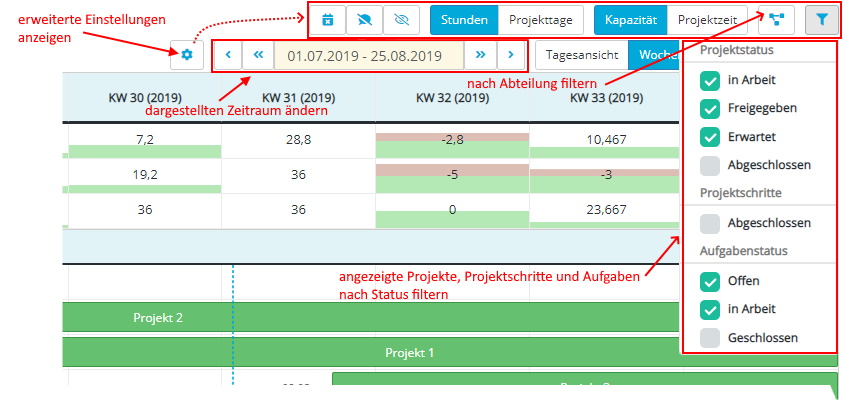Uncheck the Freigegeben checkbox
The image size is (845, 409).
(x=710, y=109)
